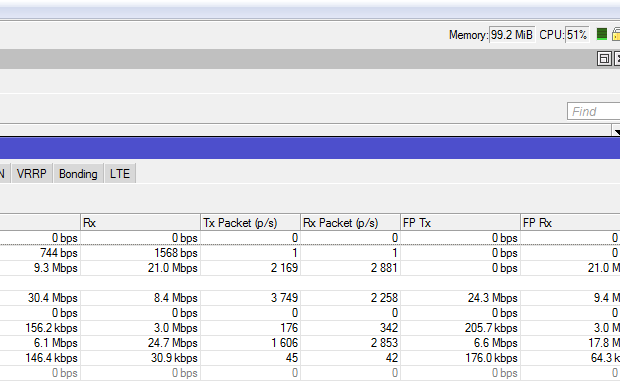This screenshot has height=384, width=620.
Task: Click the Rx Packet value 2 258
Action: [384, 298]
